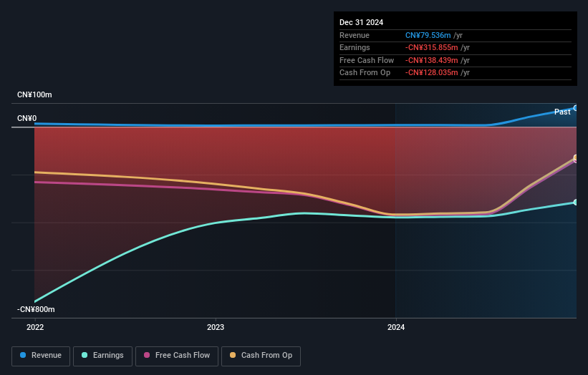
Task: Click the 2022 x-axis label
Action: [x=35, y=328]
